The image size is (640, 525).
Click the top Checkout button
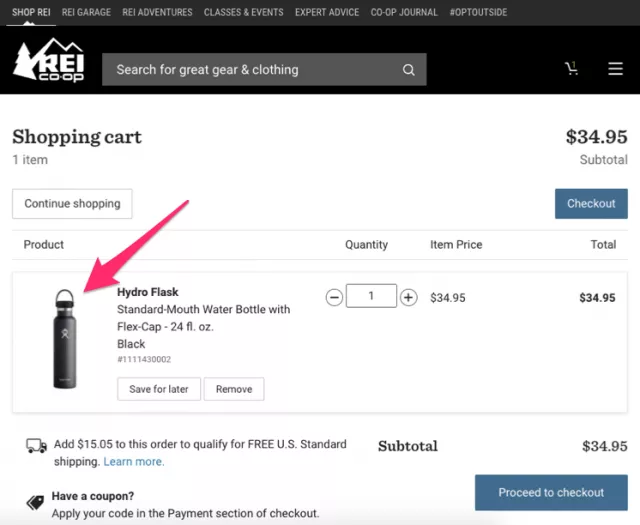click(x=591, y=204)
